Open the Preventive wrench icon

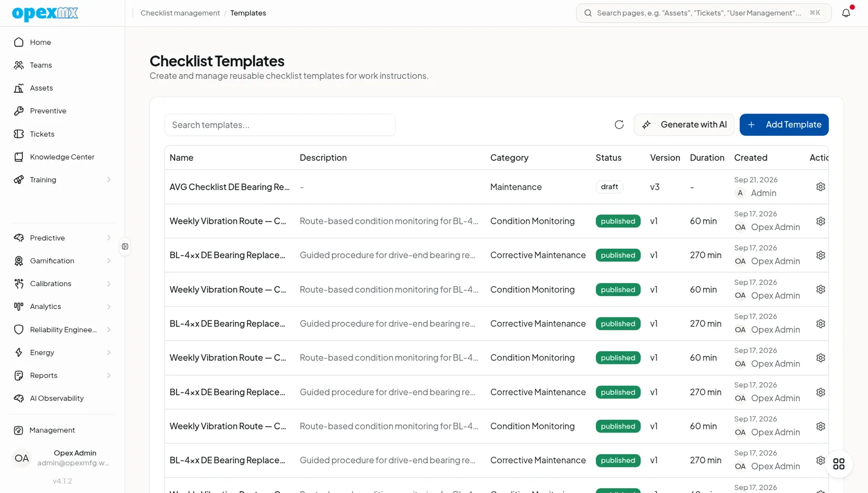[x=19, y=111]
